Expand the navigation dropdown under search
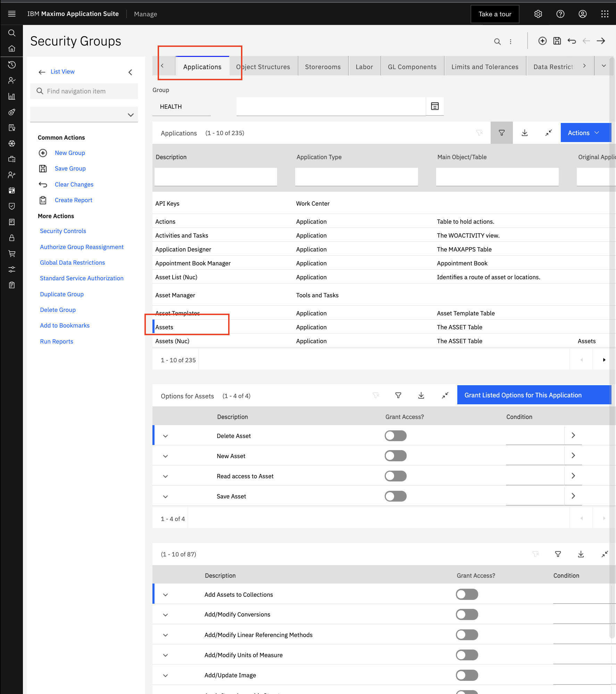Viewport: 616px width, 694px height. pyautogui.click(x=84, y=115)
